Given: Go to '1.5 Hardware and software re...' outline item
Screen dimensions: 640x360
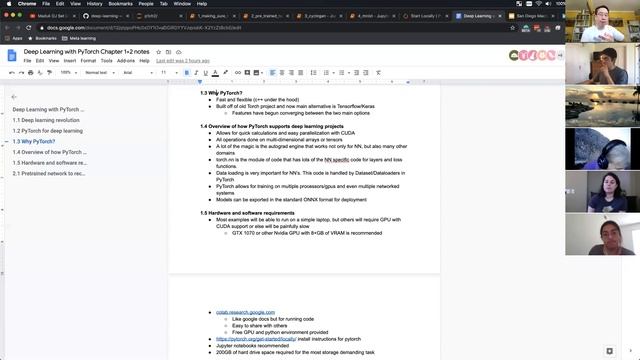Looking at the screenshot, I should click(50, 163).
